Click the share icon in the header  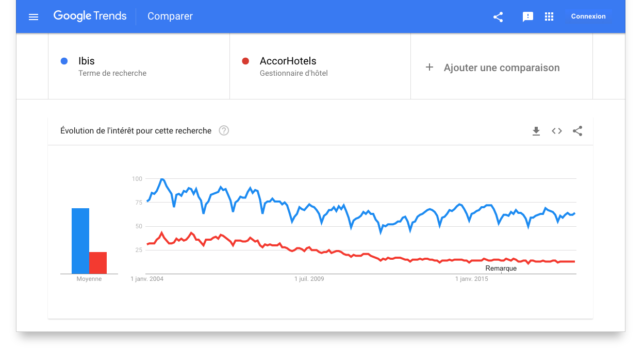(498, 17)
